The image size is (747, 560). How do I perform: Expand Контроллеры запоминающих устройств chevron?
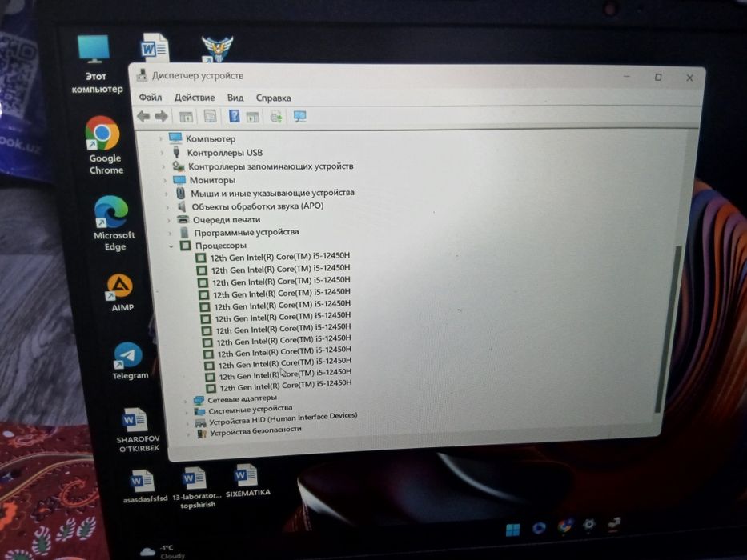coord(163,166)
